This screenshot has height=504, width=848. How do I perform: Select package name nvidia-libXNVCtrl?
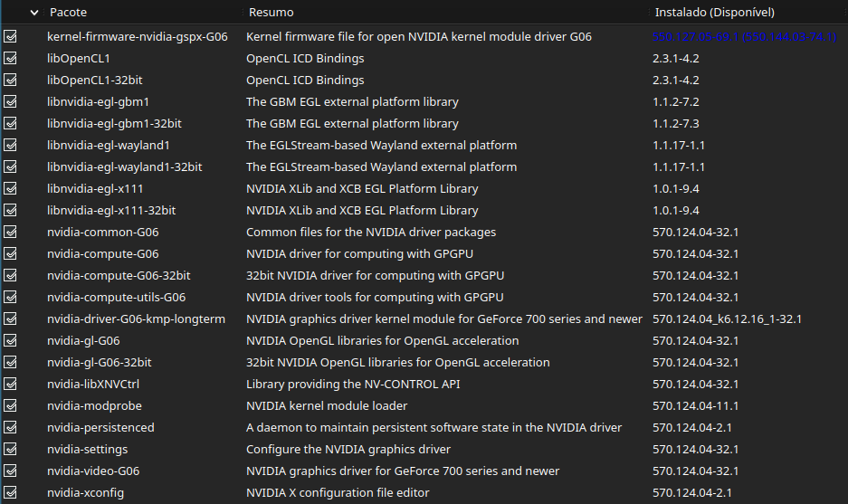coord(93,384)
